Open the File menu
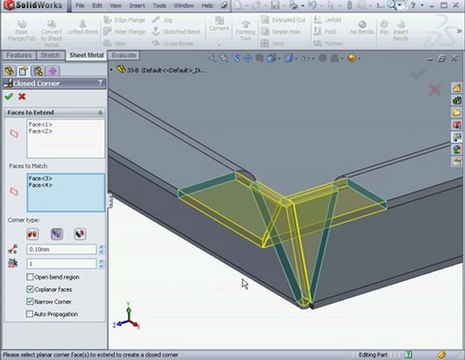The width and height of the screenshot is (465, 360). [80, 6]
